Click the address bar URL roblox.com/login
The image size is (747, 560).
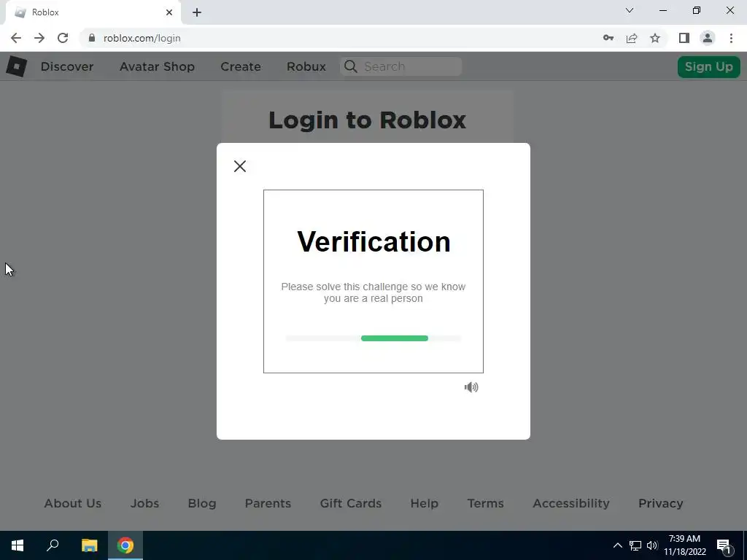[142, 38]
